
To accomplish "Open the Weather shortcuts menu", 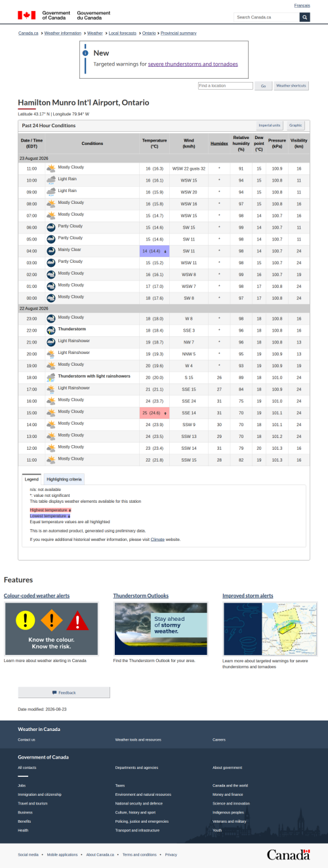I will tap(291, 86).
